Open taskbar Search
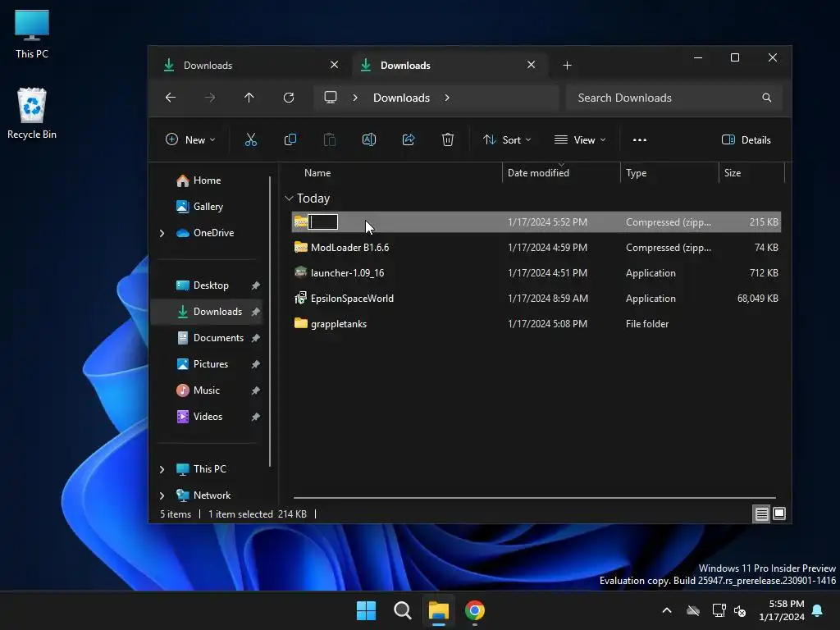Image resolution: width=840 pixels, height=630 pixels. click(402, 610)
